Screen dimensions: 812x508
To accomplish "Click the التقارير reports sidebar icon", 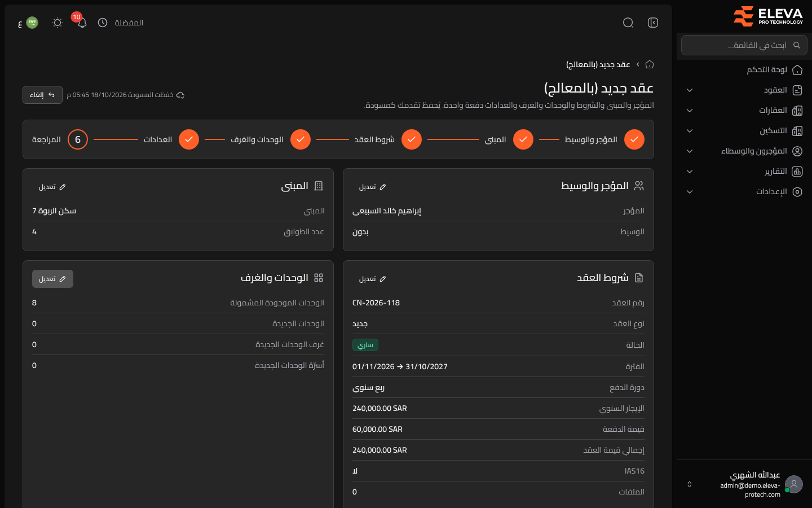I will (x=797, y=172).
